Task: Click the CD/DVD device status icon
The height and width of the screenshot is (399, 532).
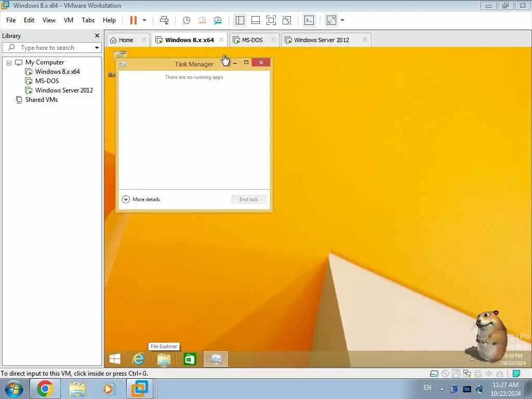Action: pyautogui.click(x=445, y=374)
